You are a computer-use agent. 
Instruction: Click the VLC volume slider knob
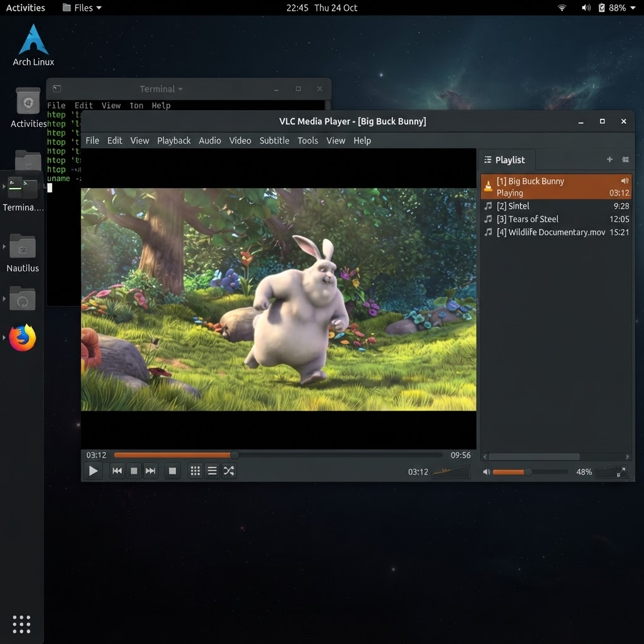[x=528, y=472]
